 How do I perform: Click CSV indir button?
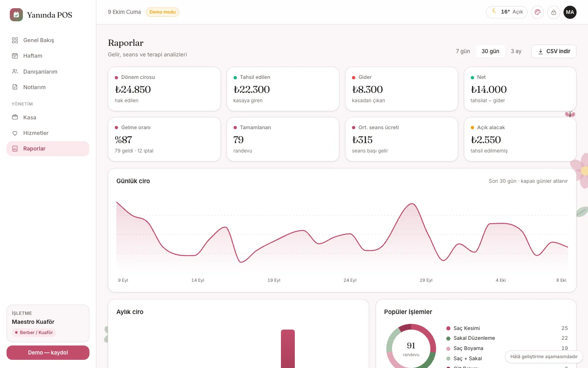tap(554, 51)
